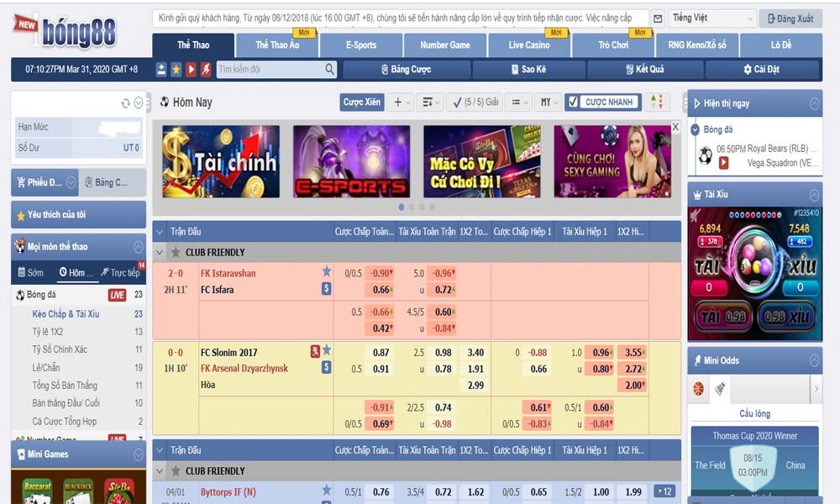The image size is (840, 504).
Task: Click the Cược Xiên button
Action: [362, 102]
